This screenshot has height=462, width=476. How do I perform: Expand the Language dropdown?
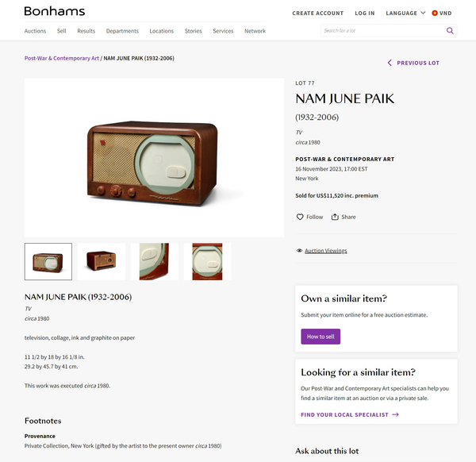click(405, 13)
